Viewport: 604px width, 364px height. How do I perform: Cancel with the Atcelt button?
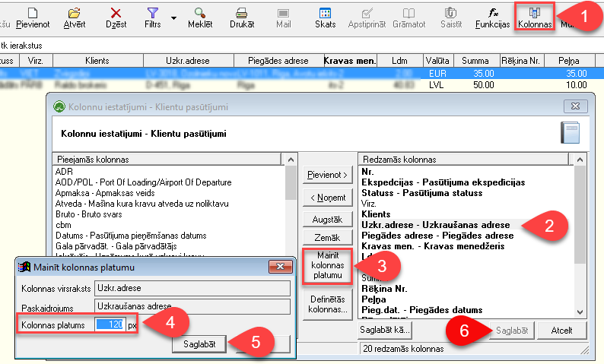click(x=561, y=331)
